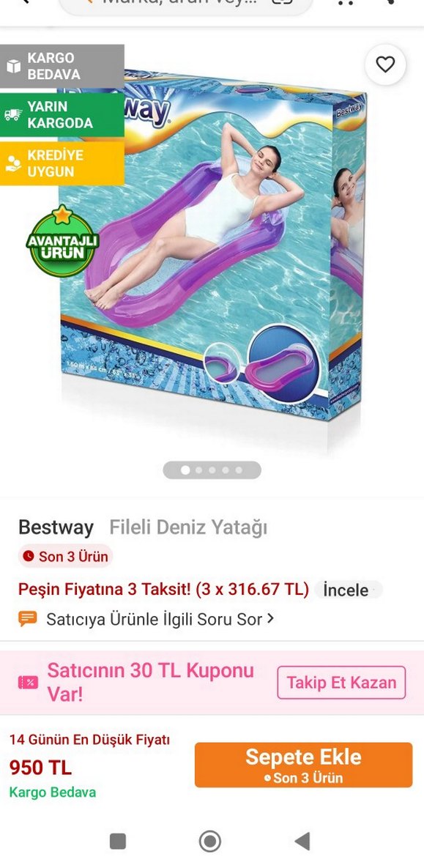The image size is (424, 868).
Task: Open the Bestway brand link
Action: 56,527
